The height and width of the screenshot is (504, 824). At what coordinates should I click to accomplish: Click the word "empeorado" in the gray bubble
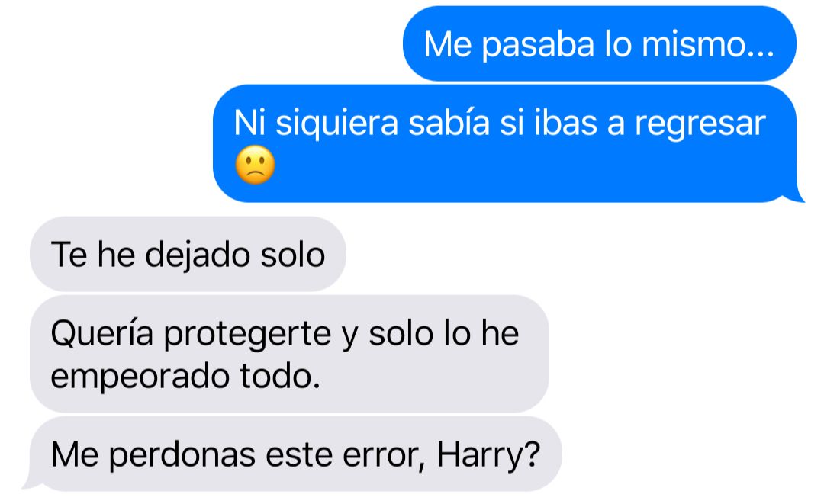(x=140, y=377)
